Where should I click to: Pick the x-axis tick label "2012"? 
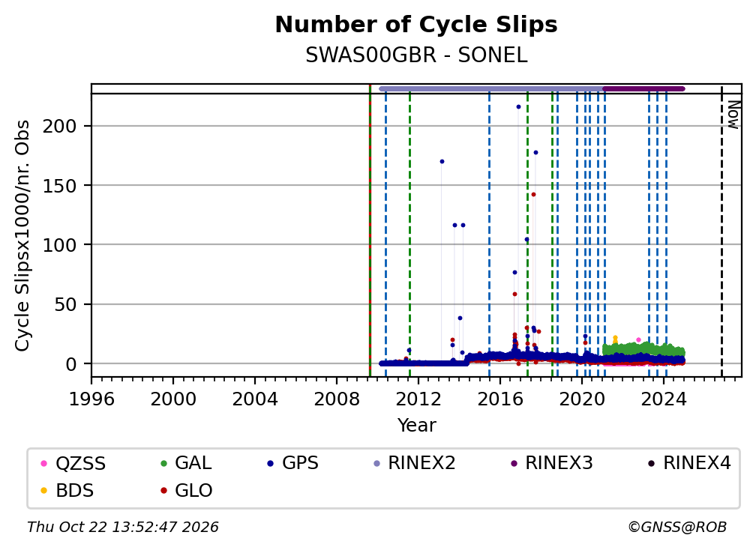(418, 399)
